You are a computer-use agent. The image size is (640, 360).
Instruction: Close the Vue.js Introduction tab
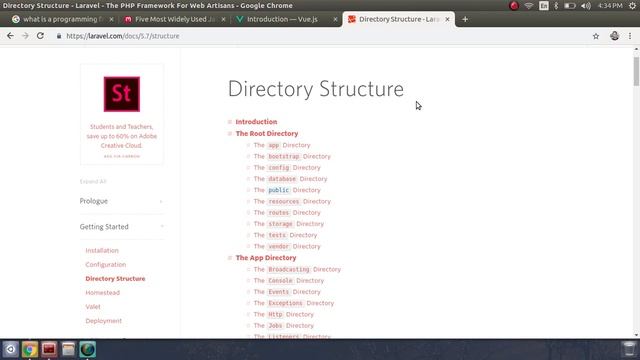click(x=335, y=19)
